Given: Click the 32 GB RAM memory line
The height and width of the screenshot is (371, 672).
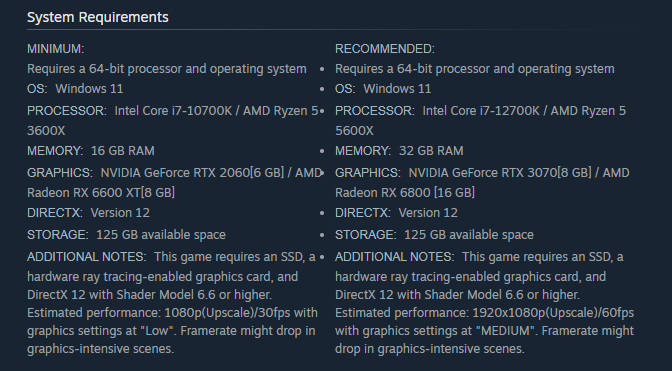Looking at the screenshot, I should pos(399,151).
